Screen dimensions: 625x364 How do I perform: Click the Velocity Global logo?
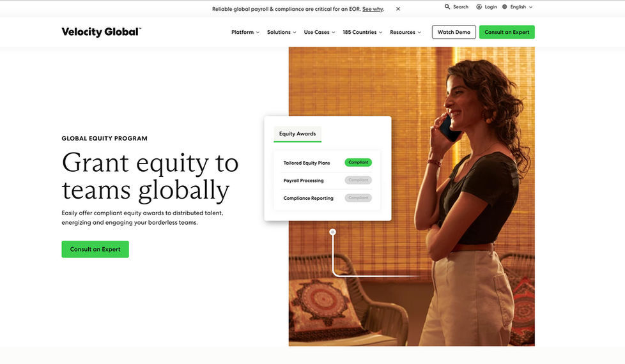pyautogui.click(x=101, y=32)
